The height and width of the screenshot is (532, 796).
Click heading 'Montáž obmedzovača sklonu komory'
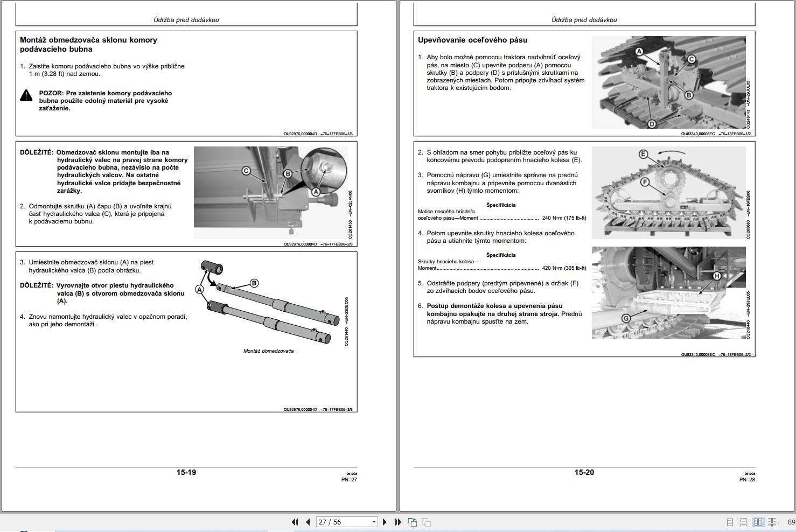[88, 40]
